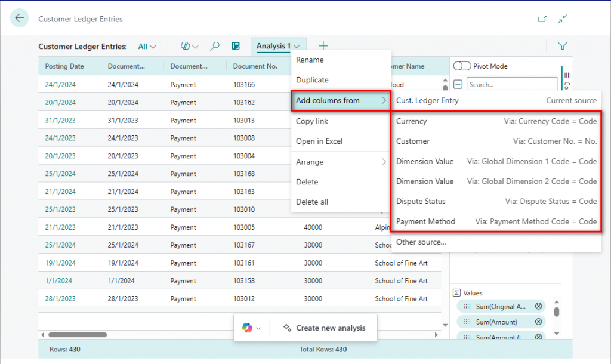Click the Create new analysis button
The width and height of the screenshot is (611, 364).
[x=324, y=328]
